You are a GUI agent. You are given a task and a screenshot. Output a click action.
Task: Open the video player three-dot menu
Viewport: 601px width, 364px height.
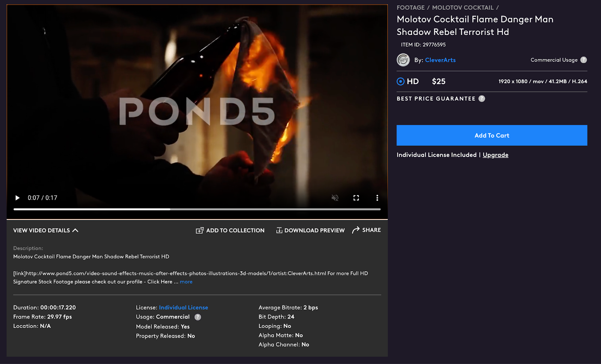[377, 198]
